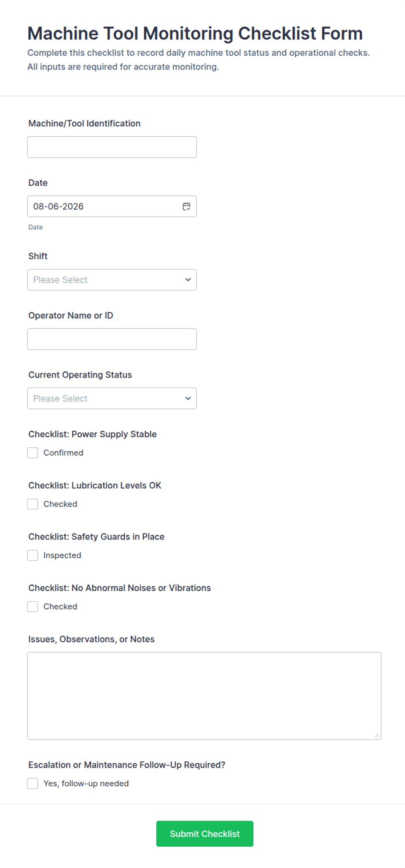Expand the Current Operating Status dropdown
Image resolution: width=405 pixels, height=868 pixels.
(112, 399)
